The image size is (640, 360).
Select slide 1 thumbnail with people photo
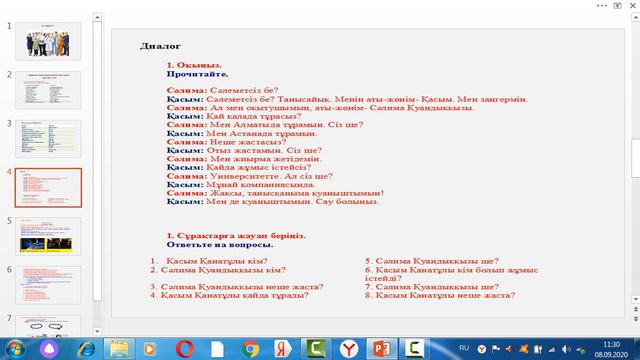point(48,42)
